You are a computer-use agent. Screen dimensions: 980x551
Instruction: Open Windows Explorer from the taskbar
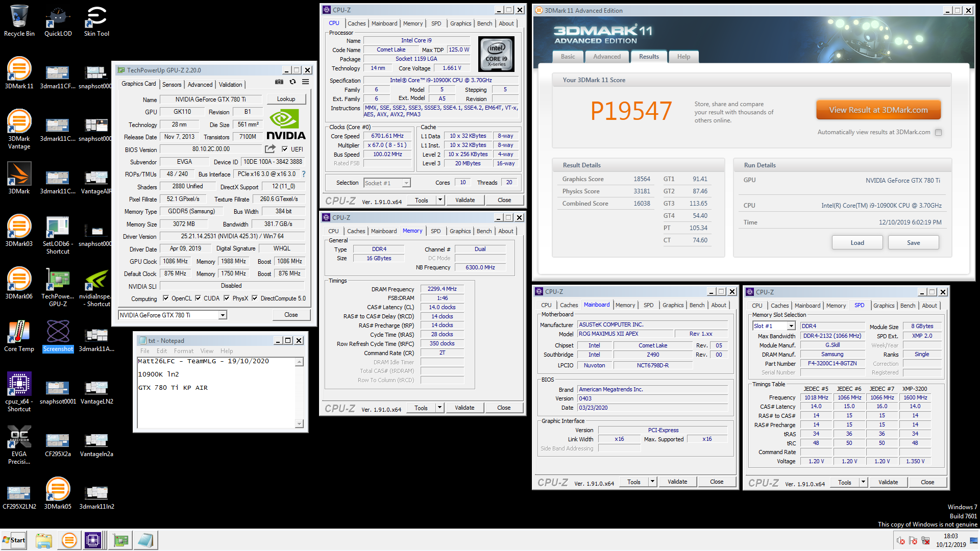pyautogui.click(x=44, y=540)
